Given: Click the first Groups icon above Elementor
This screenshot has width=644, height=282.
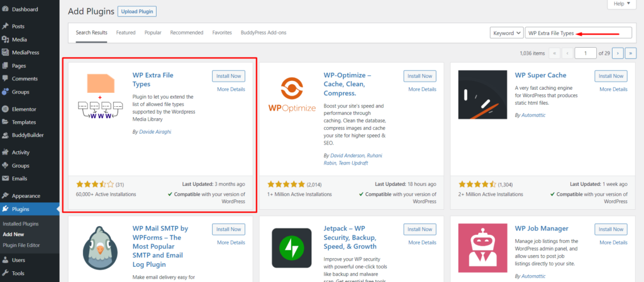Looking at the screenshot, I should (x=6, y=92).
